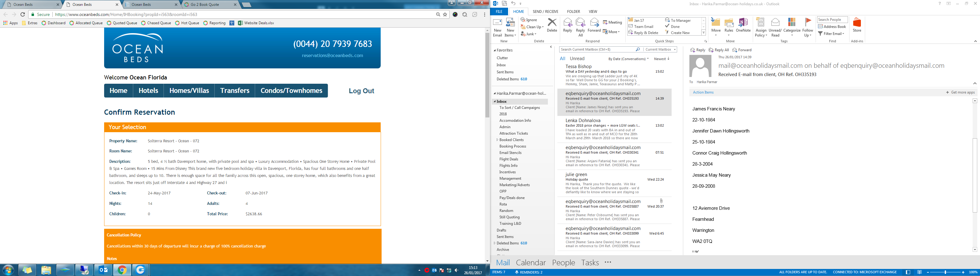Run the Jan 17 quick step
The width and height of the screenshot is (980, 276).
(x=636, y=20)
